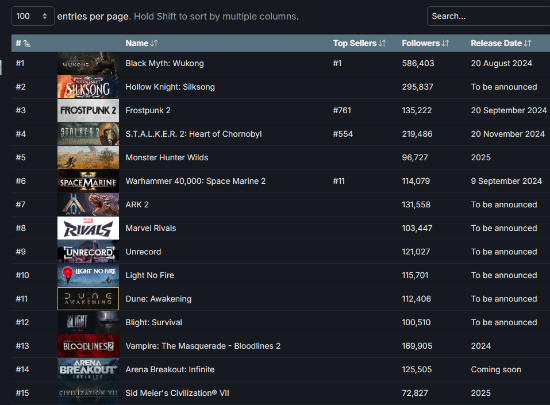This screenshot has width=550, height=405.
Task: Sort table by Name column
Action: click(x=142, y=43)
